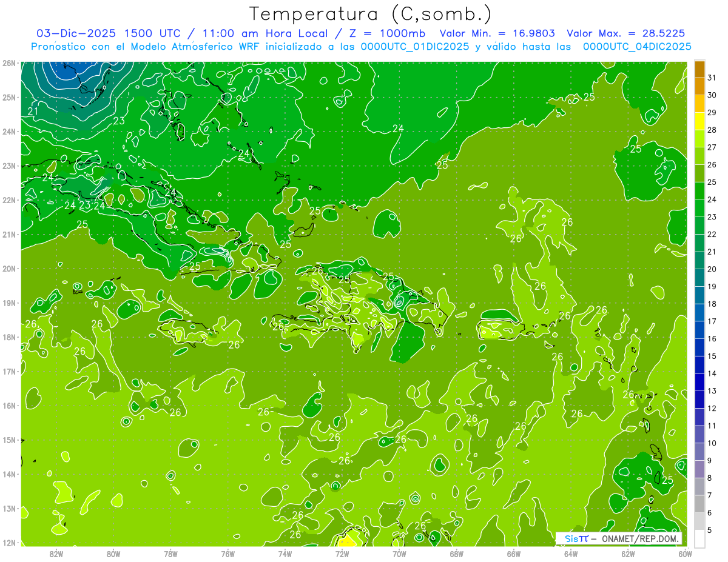Click the '0000UTC_04DIC2025' valid-until time
The width and height of the screenshot is (728, 562).
tap(637, 47)
